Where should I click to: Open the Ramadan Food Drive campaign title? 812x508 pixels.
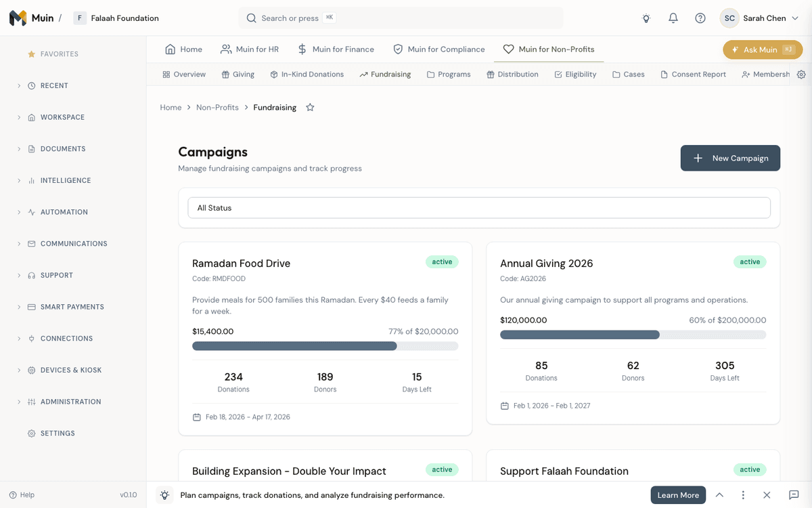coord(241,263)
